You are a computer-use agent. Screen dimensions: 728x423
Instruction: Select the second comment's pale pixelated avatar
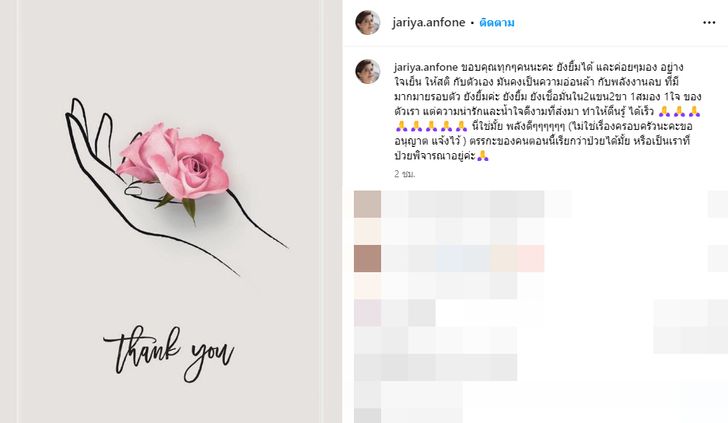pos(368,231)
